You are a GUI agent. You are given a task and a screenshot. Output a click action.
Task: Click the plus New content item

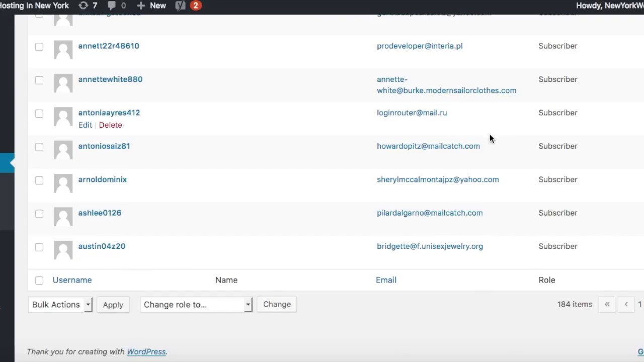click(x=151, y=6)
